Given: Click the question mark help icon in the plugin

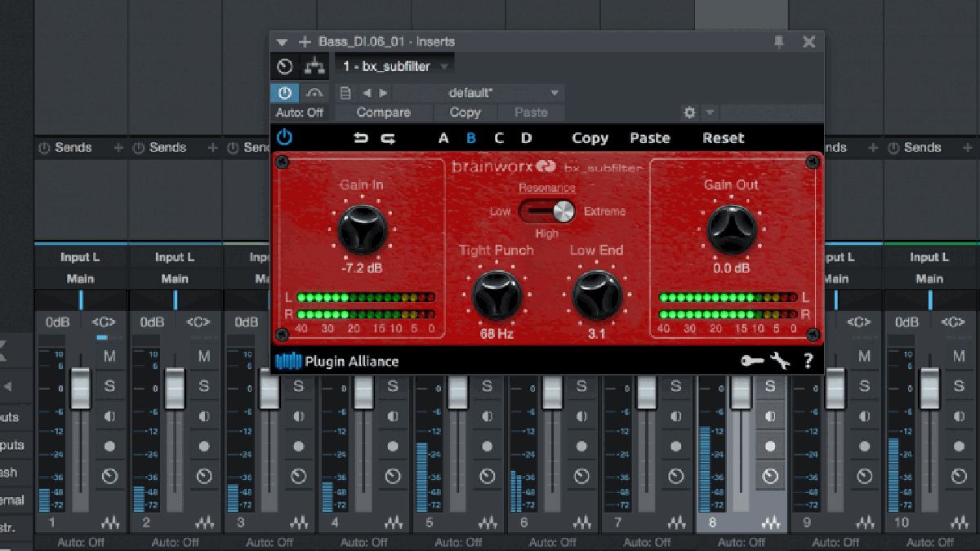Looking at the screenshot, I should (x=808, y=361).
